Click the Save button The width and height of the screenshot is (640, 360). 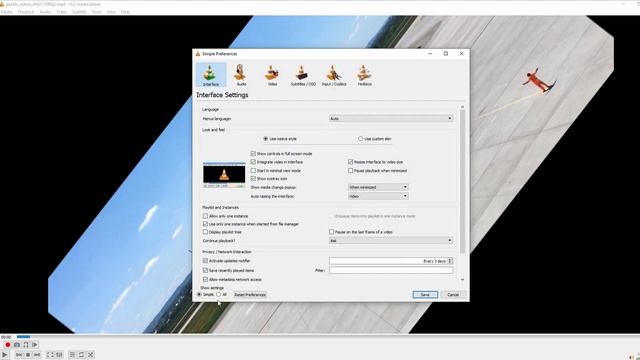tap(425, 295)
